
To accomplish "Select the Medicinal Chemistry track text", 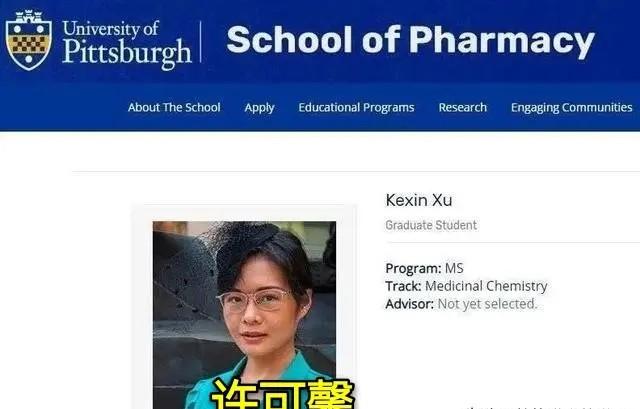I will 486,286.
